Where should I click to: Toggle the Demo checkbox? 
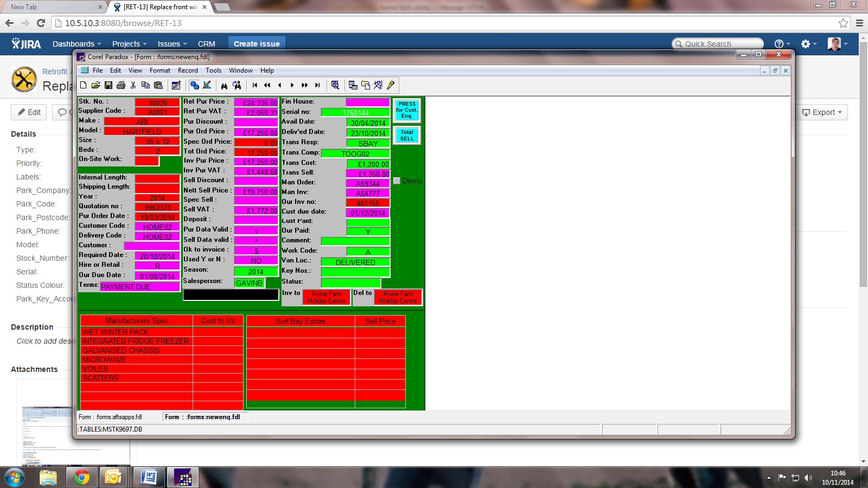(x=397, y=181)
